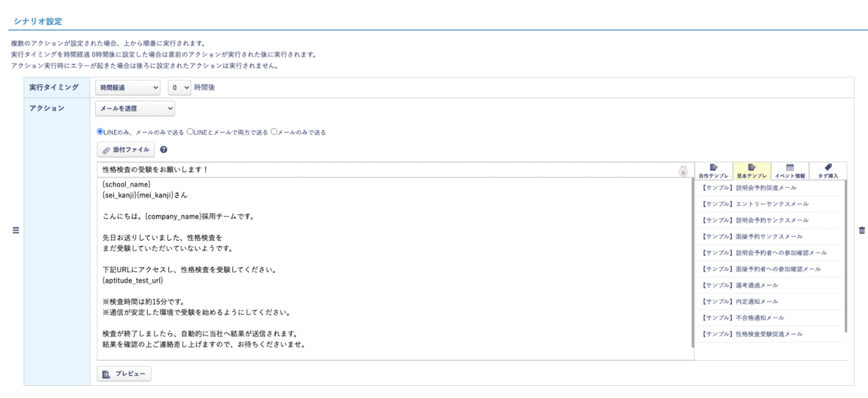Screen dimensions: 868x398
Task: Open the メールを送信 action dropdown
Action: pyautogui.click(x=136, y=109)
